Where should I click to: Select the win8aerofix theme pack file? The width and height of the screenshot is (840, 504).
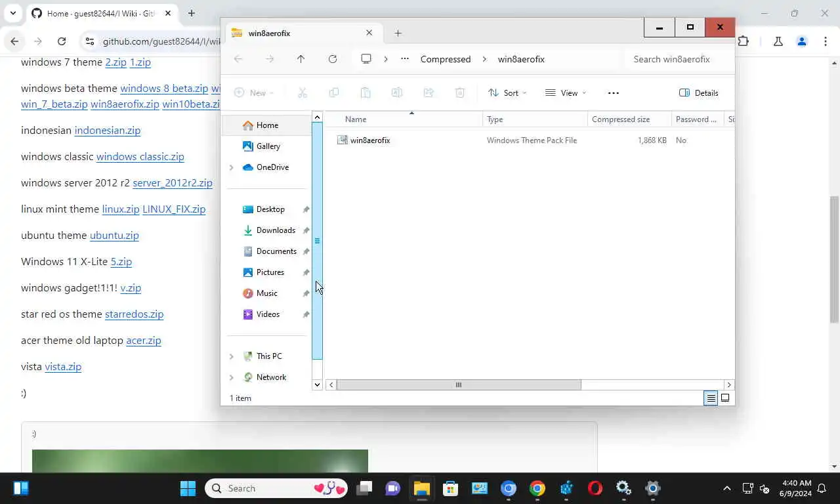coord(370,140)
